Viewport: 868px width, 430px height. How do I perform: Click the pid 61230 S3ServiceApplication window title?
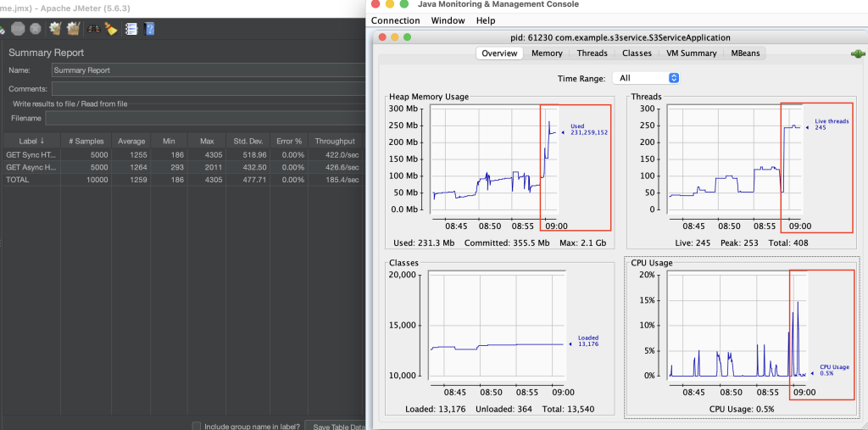[620, 37]
